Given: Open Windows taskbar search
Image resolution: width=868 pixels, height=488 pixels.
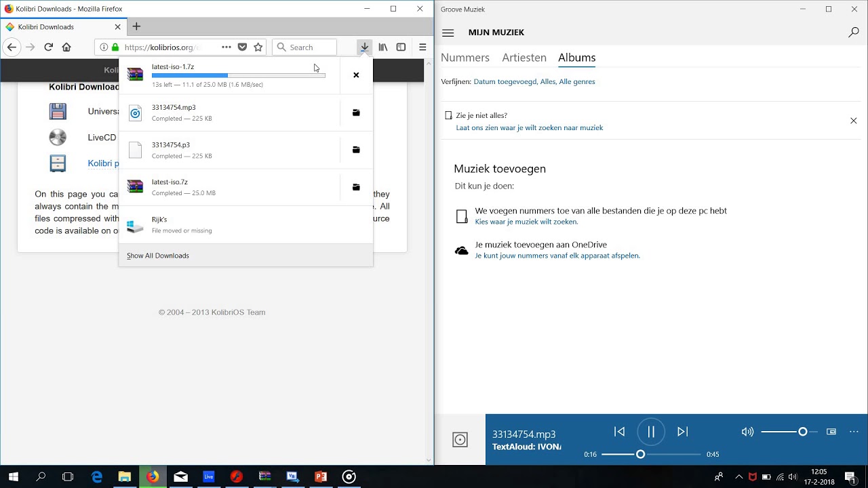Looking at the screenshot, I should tap(41, 477).
